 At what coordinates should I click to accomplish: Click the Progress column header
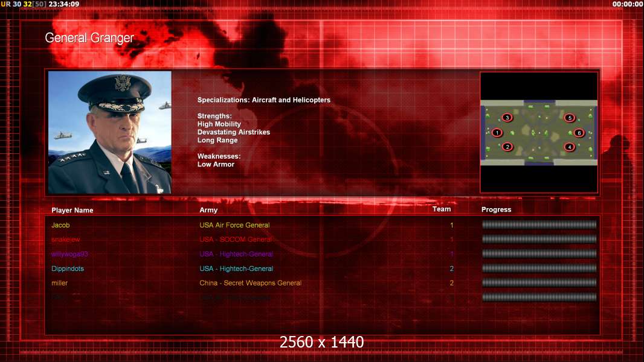(x=496, y=209)
